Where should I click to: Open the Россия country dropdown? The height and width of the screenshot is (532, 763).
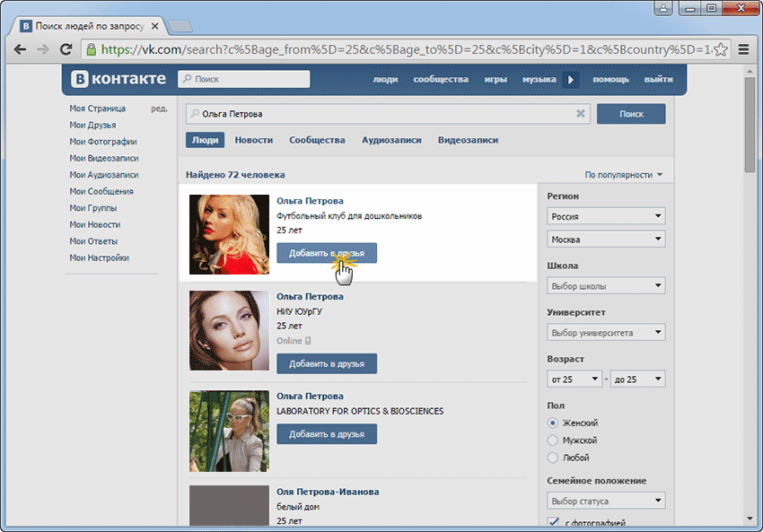click(606, 216)
